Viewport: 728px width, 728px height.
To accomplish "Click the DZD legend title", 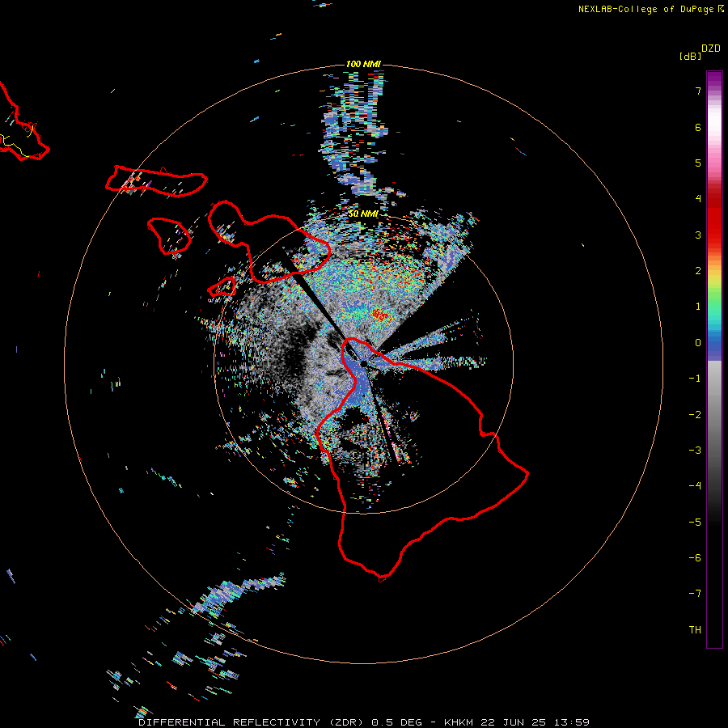I will tap(711, 49).
